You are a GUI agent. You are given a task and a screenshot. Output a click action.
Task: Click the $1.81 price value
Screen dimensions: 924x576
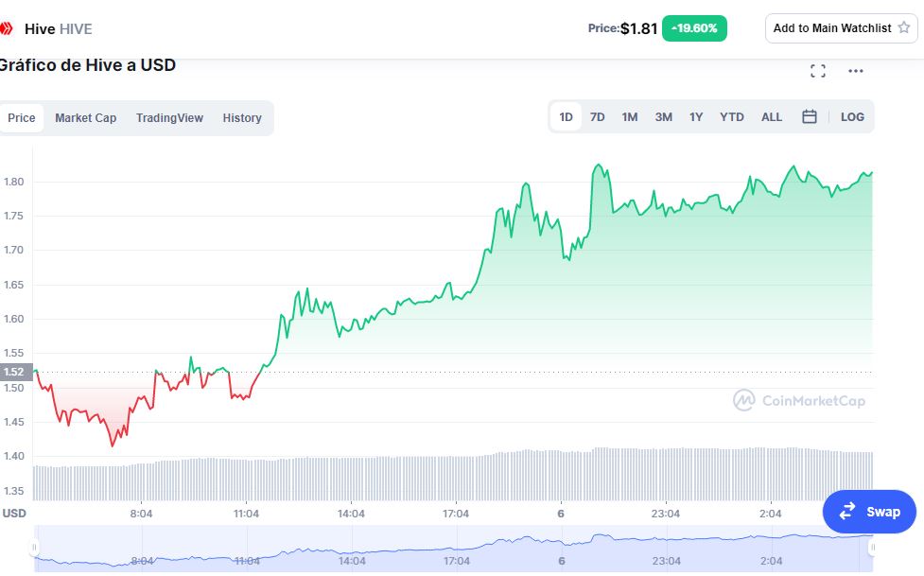click(638, 28)
